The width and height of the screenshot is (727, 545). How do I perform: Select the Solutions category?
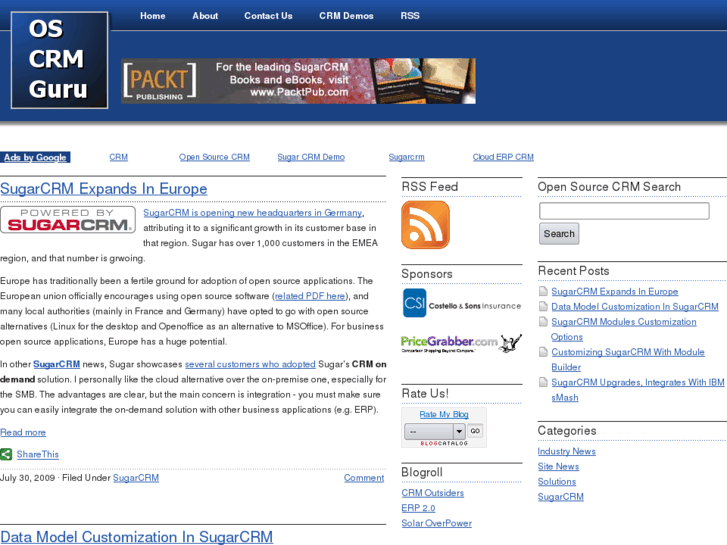pyautogui.click(x=557, y=481)
